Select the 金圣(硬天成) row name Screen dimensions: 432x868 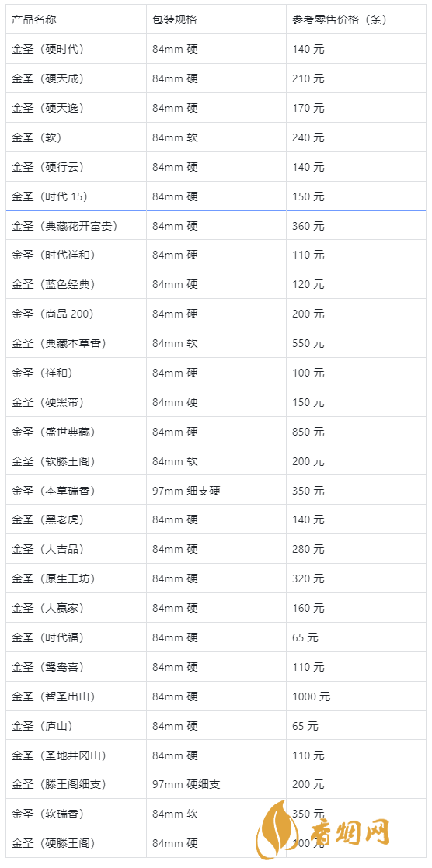(x=47, y=78)
